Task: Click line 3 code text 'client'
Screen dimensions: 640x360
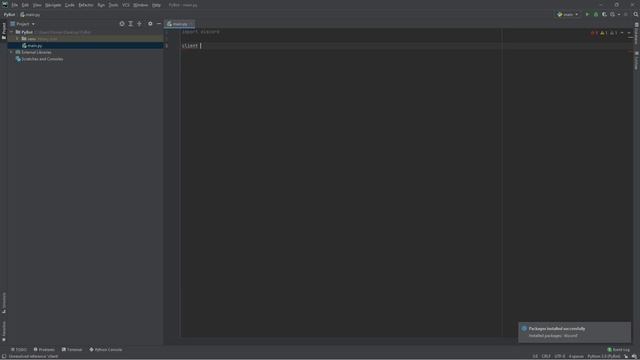Action: click(190, 46)
